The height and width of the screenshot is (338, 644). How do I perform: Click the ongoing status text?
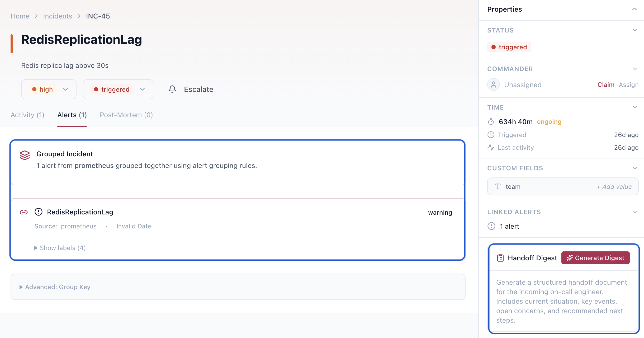(x=549, y=122)
